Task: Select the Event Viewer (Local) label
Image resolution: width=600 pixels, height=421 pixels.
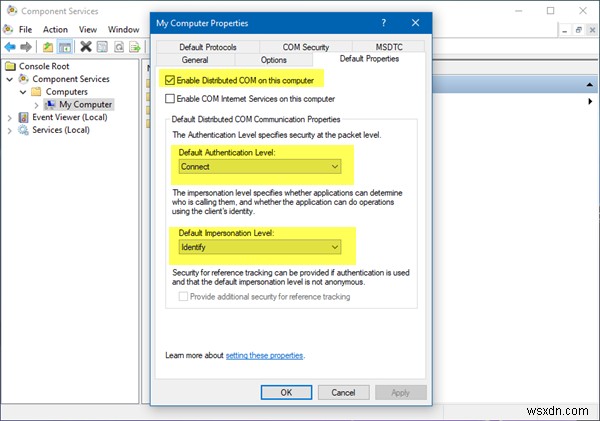Action: (70, 117)
